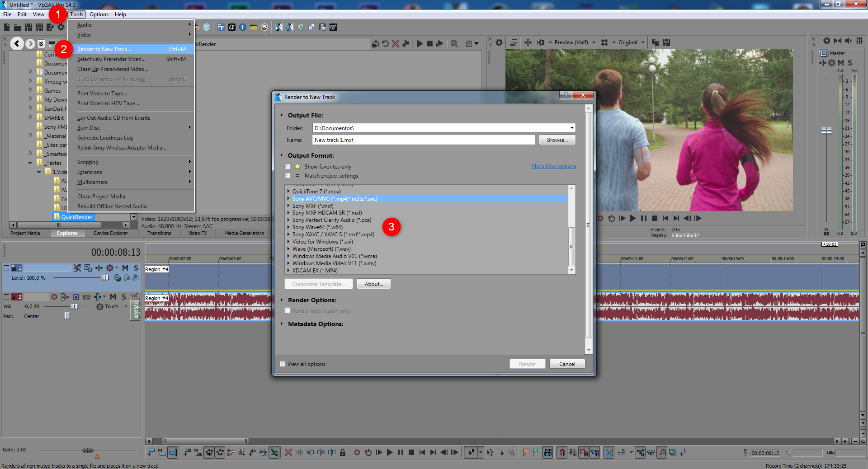Click the audio track 2 Vol slider handle
The height and width of the screenshot is (469, 868).
pyautogui.click(x=74, y=306)
